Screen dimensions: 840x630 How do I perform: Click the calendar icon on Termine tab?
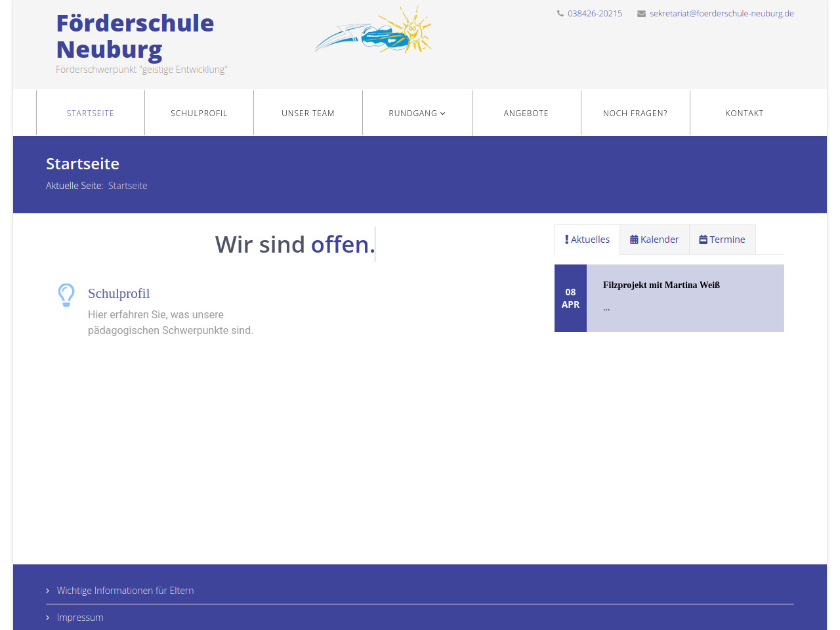click(703, 240)
